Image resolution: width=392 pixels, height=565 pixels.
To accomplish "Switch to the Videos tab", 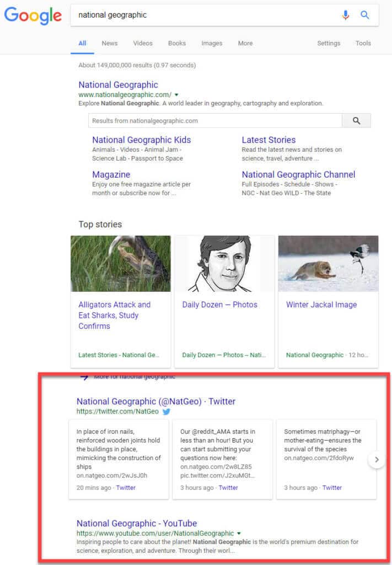I will pyautogui.click(x=143, y=43).
